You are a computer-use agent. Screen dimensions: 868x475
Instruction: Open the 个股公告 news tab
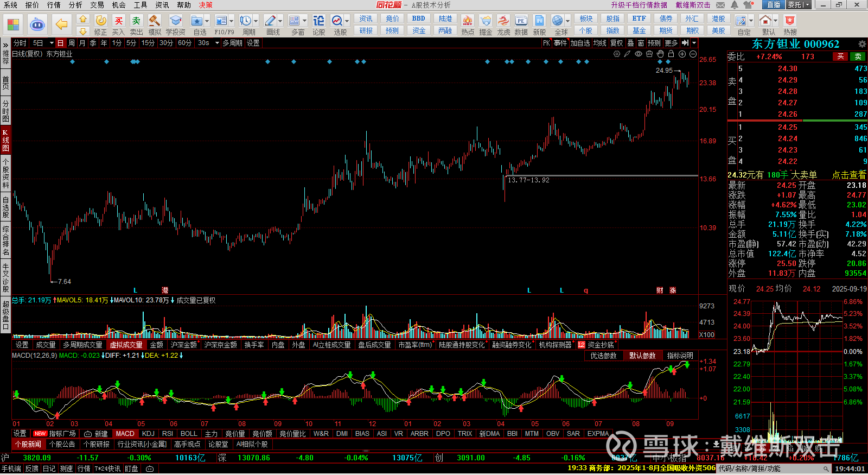[62, 444]
